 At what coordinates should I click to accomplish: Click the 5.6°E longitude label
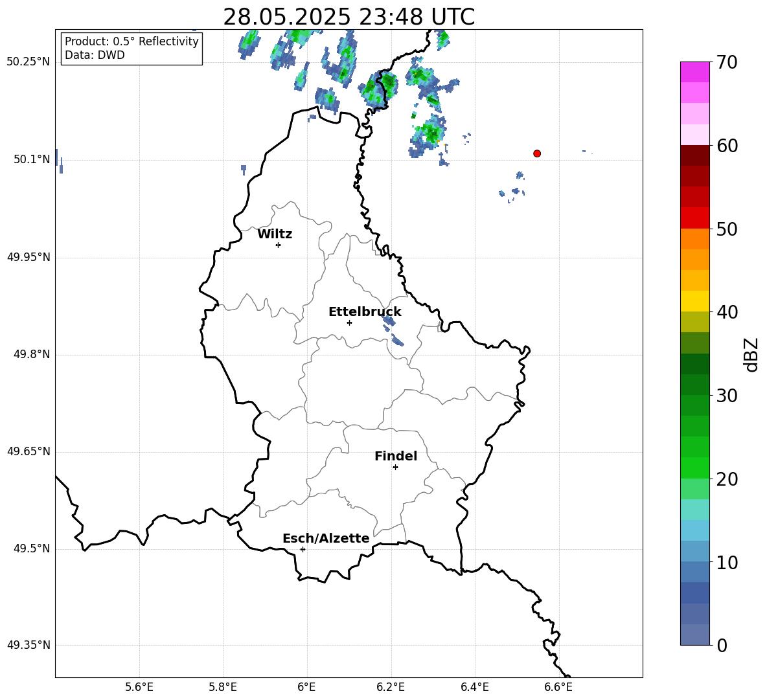coord(139,687)
